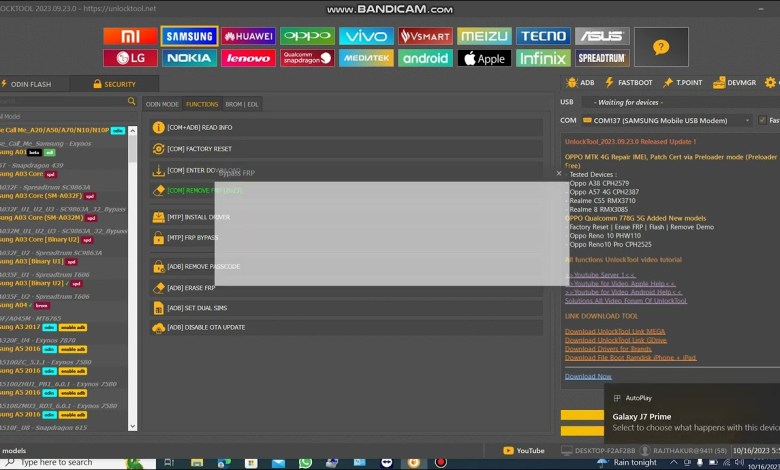Open Download Drivers for Brands link
The width and height of the screenshot is (780, 470).
pos(608,349)
